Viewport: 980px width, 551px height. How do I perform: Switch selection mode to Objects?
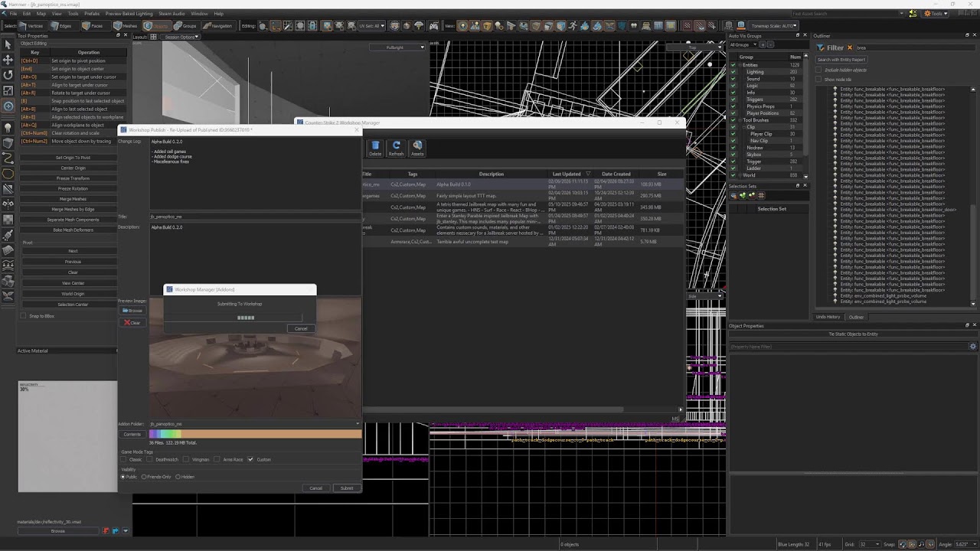click(x=156, y=25)
